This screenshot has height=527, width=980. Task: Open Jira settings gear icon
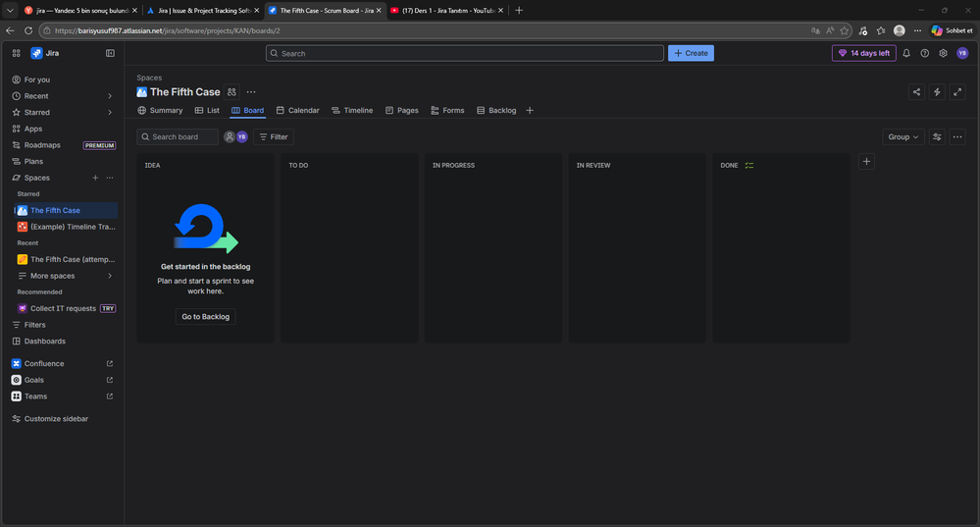pos(943,53)
